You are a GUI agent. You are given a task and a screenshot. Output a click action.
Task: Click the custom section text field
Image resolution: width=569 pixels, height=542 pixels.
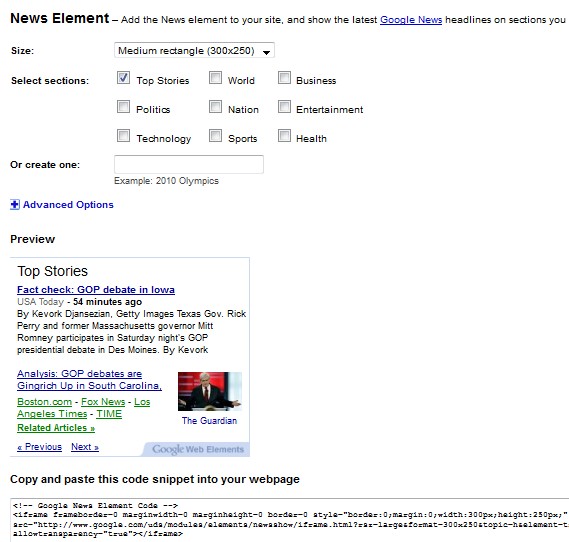[x=189, y=164]
